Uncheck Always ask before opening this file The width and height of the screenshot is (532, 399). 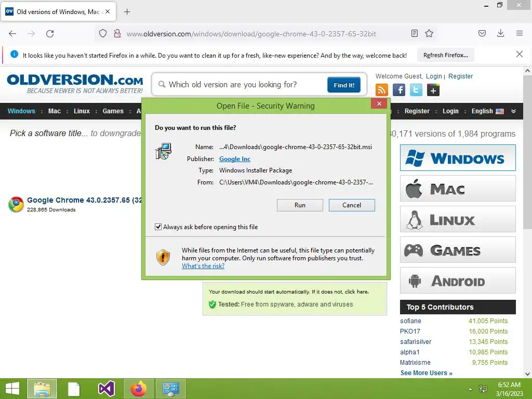(x=158, y=227)
